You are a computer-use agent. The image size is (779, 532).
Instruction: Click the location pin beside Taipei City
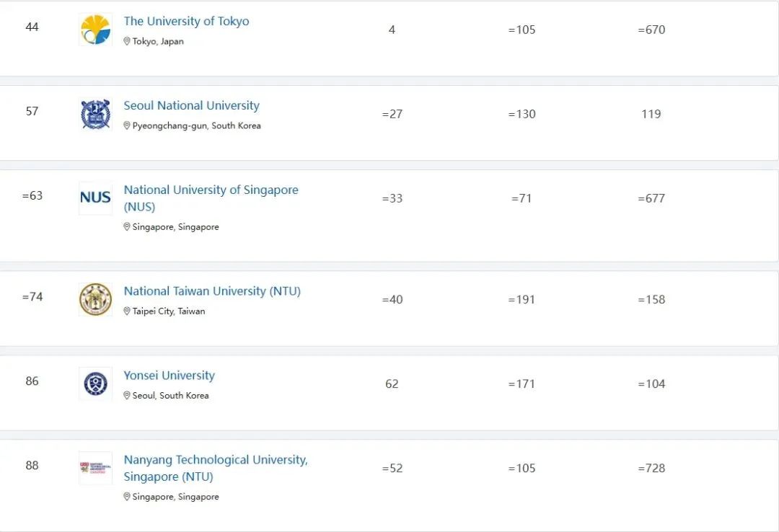pos(127,311)
